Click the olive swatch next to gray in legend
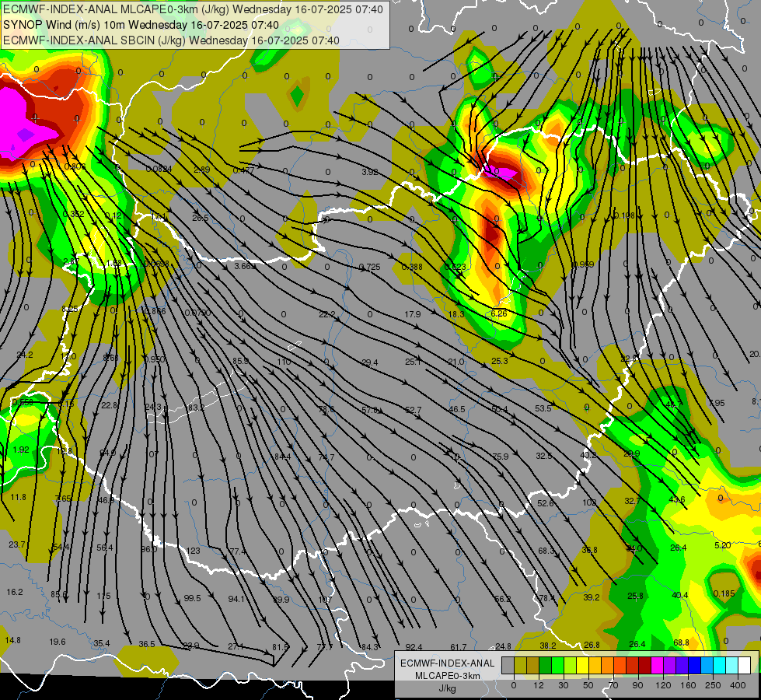This screenshot has height=700, width=761. 520,665
